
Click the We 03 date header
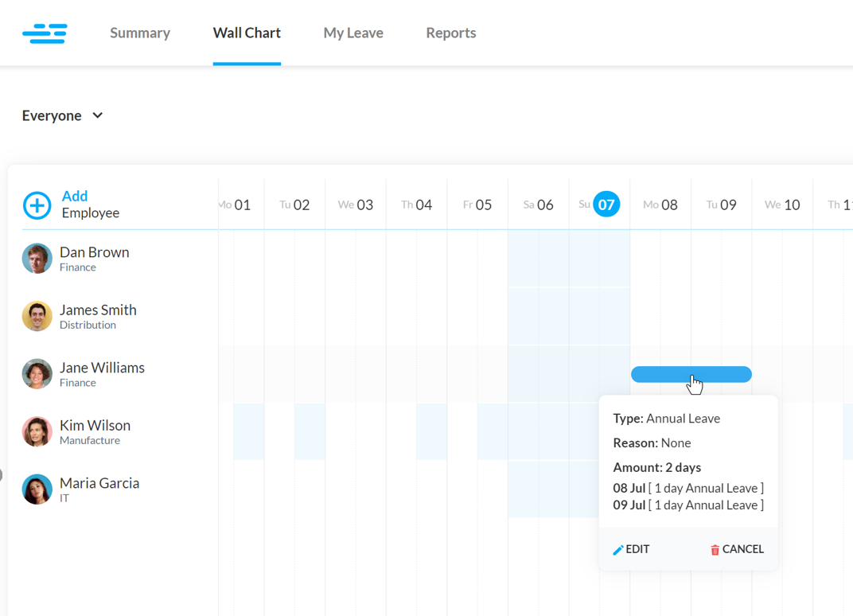point(356,205)
